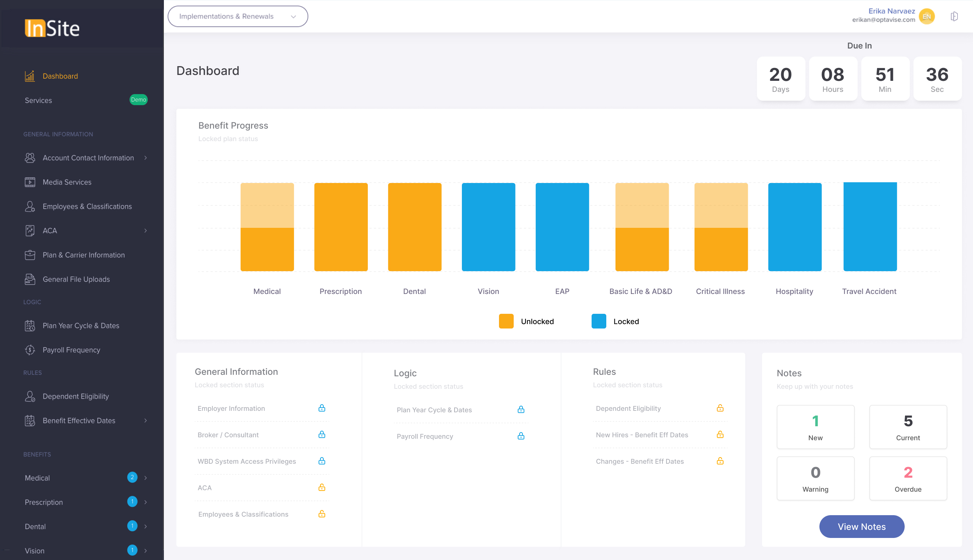This screenshot has width=973, height=560.
Task: Click the orange Unlocked legend swatch
Action: (506, 321)
